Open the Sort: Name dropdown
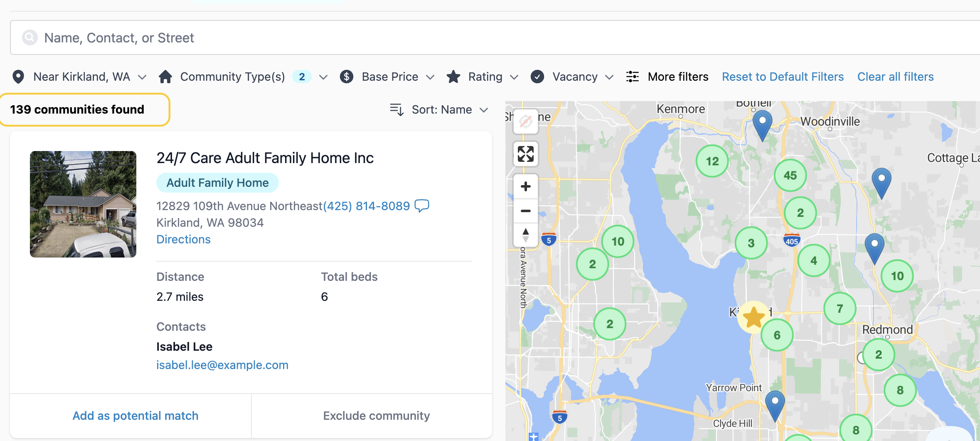 point(439,110)
